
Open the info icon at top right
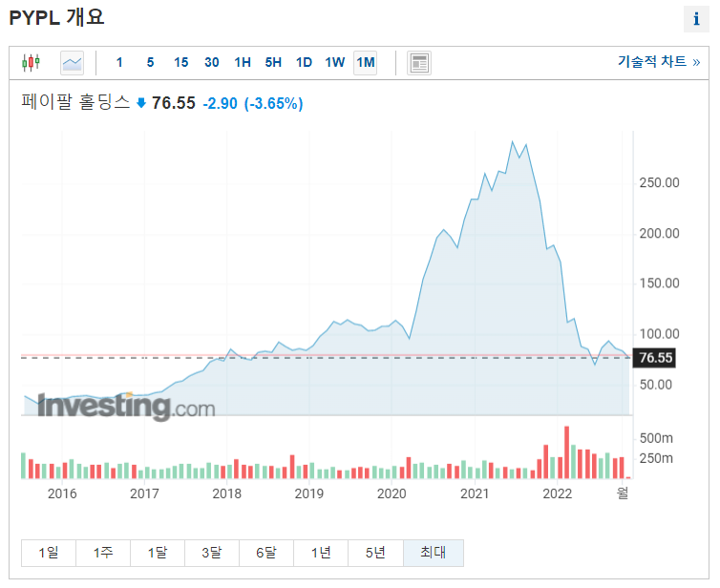(x=696, y=19)
